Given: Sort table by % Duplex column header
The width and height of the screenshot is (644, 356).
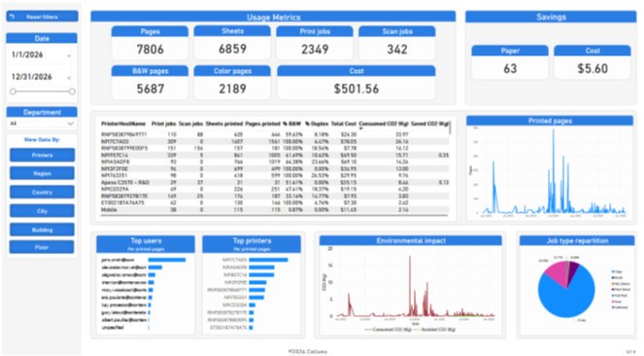Looking at the screenshot, I should point(317,124).
